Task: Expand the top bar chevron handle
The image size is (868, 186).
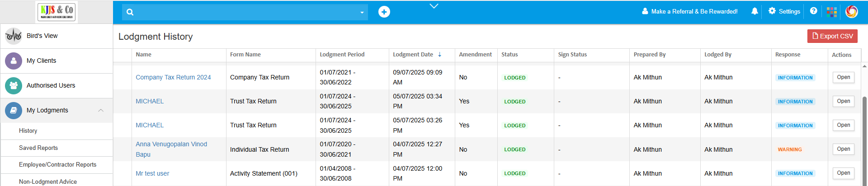Action: (434, 6)
